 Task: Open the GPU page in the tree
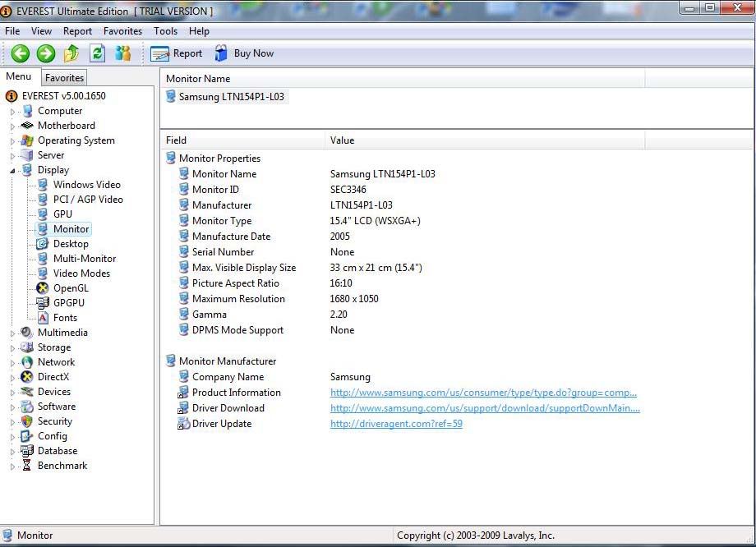tap(62, 214)
